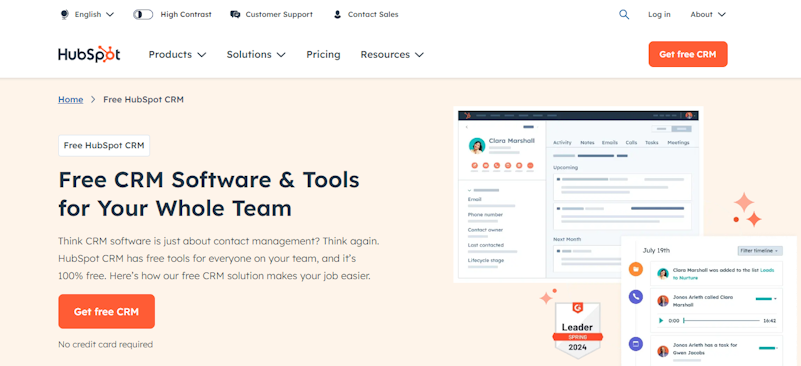Screen dimensions: 801x366
Task: Click the Free HubSpot CRM breadcrumb text
Action: (143, 99)
